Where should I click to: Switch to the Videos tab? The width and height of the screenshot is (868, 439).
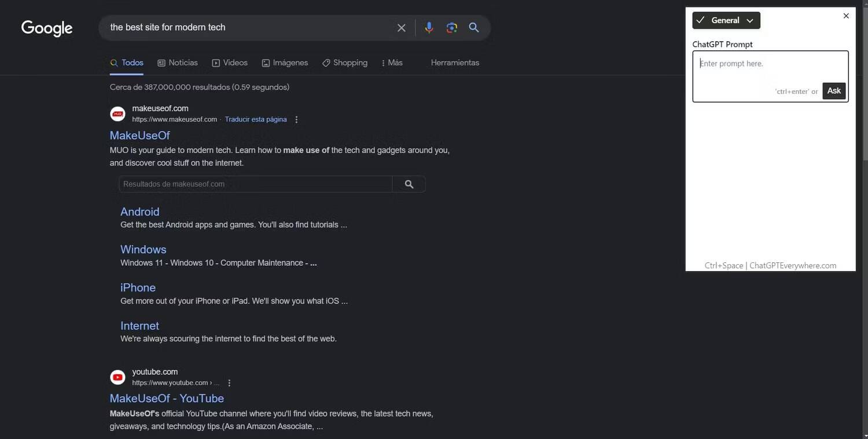pos(230,63)
